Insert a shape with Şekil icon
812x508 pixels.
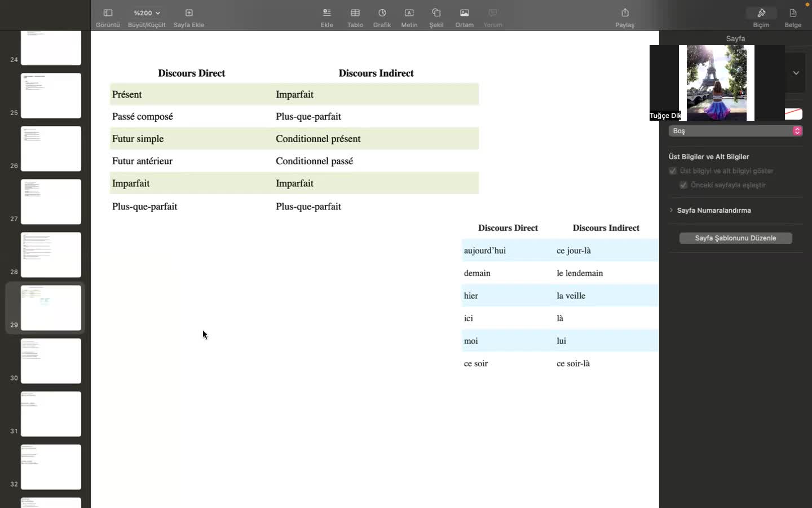click(436, 13)
